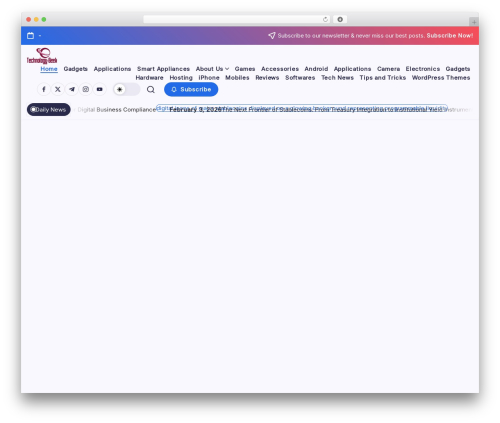The width and height of the screenshot is (500, 423).
Task: Go to the Home menu item
Action: pyautogui.click(x=49, y=69)
